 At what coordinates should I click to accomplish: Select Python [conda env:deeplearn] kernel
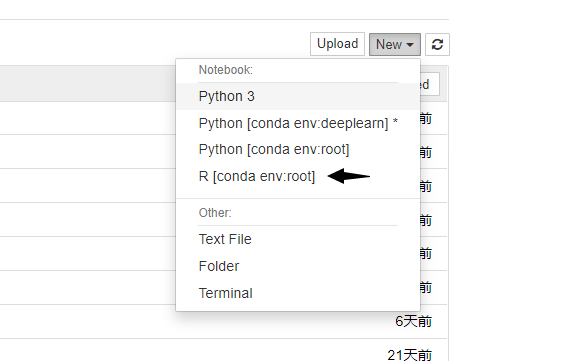point(298,123)
